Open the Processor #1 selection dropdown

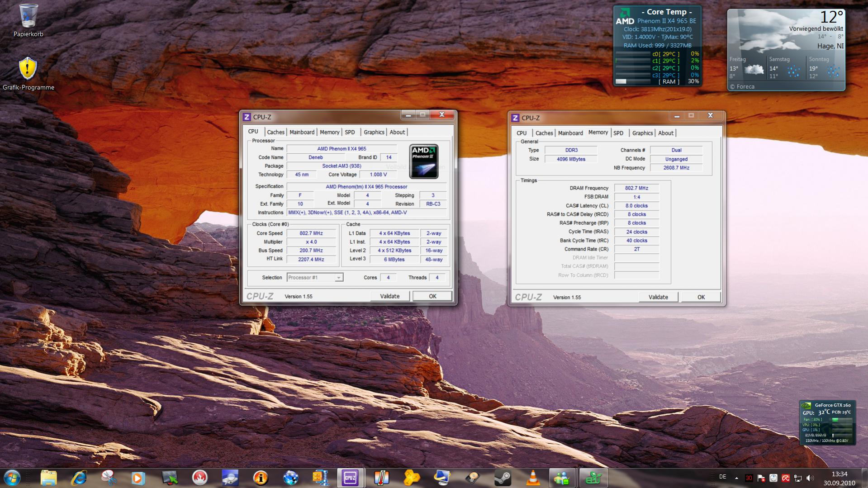pos(315,278)
